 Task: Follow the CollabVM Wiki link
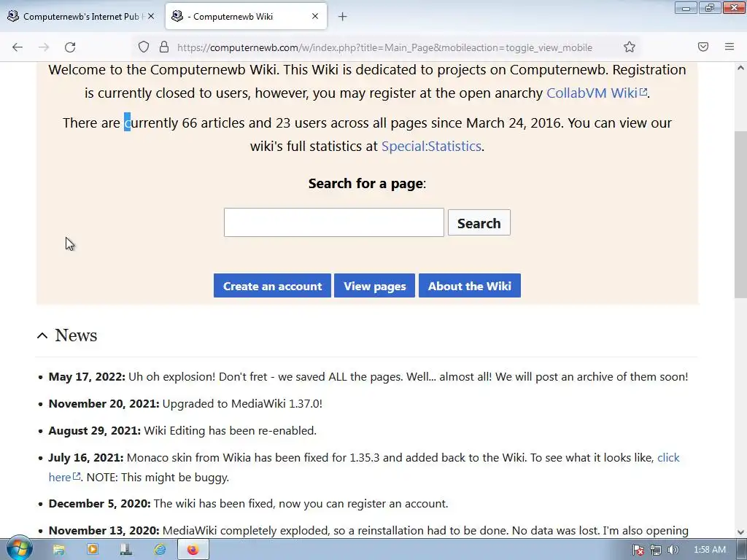[597, 93]
